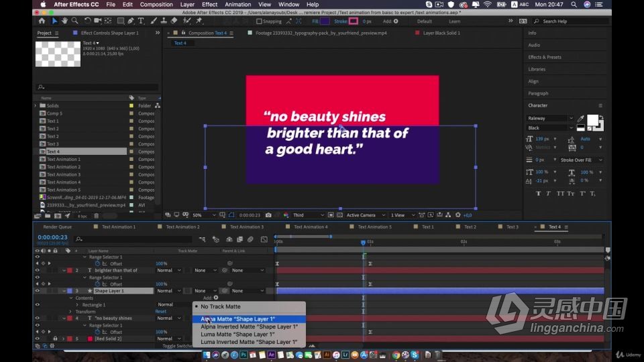The image size is (644, 362).
Task: Hide the Red Solid 2 layer
Action: 38,339
